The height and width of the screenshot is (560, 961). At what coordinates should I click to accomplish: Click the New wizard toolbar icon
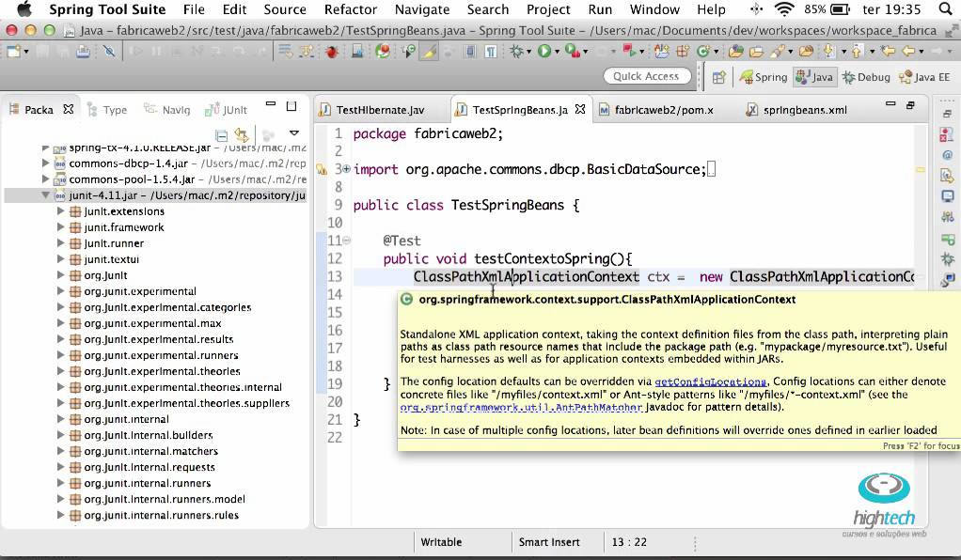[13, 52]
